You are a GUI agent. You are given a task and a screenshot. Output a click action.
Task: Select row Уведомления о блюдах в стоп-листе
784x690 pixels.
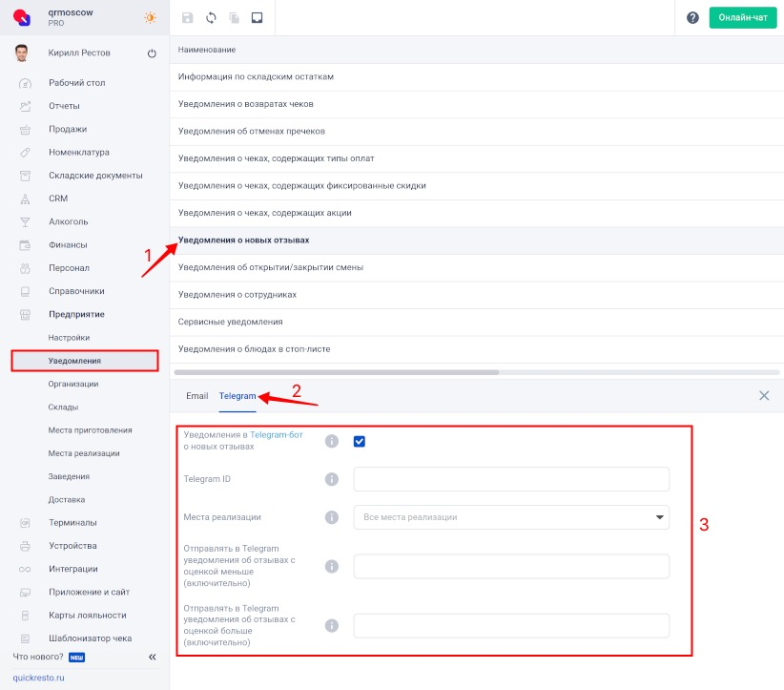point(477,349)
